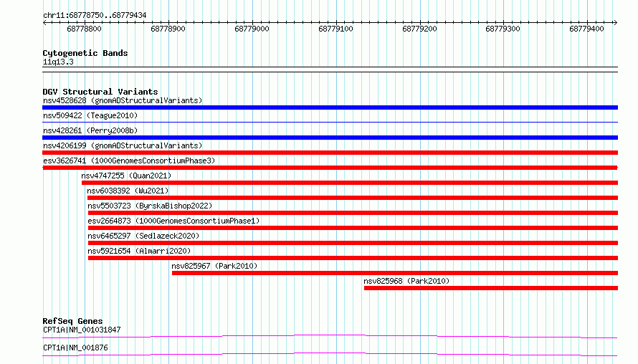Click the 11q13.3 band label
638x364 pixels.
tap(58, 62)
